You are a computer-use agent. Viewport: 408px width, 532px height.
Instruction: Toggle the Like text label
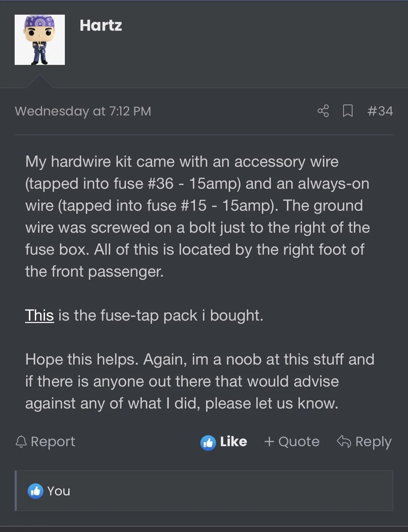click(234, 442)
